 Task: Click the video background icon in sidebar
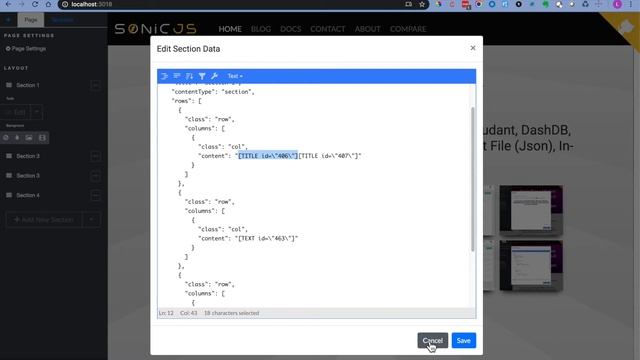pos(42,138)
